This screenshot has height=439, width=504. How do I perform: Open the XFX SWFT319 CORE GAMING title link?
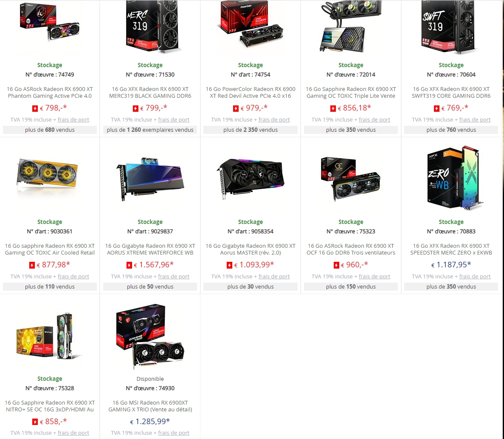(451, 92)
